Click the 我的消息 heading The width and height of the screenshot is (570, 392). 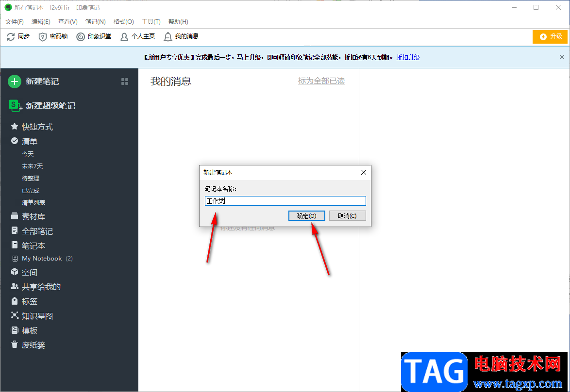[171, 82]
